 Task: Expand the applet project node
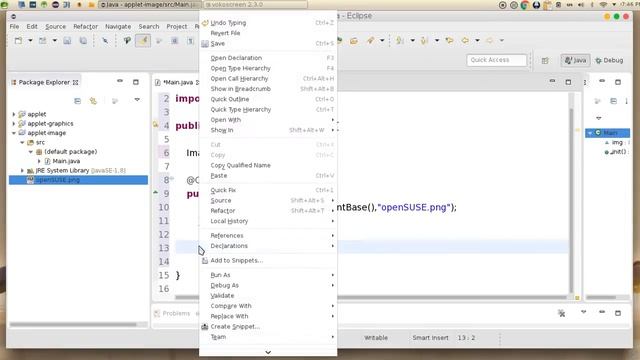tap(14, 114)
